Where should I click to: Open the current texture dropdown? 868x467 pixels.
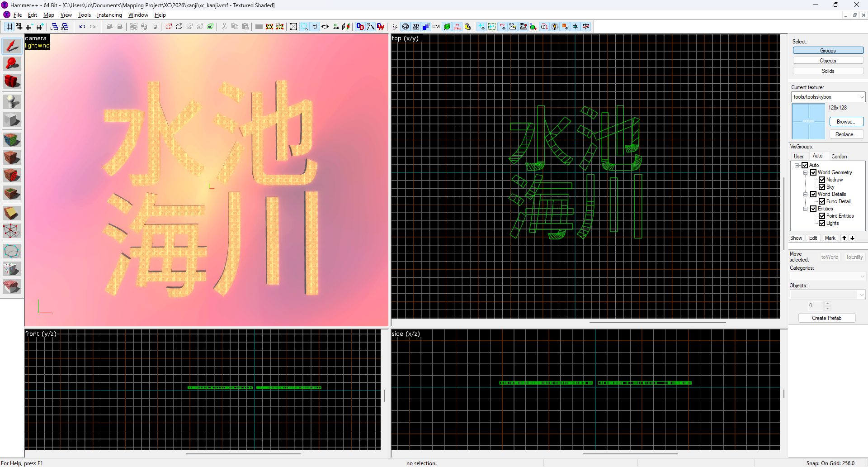[861, 97]
